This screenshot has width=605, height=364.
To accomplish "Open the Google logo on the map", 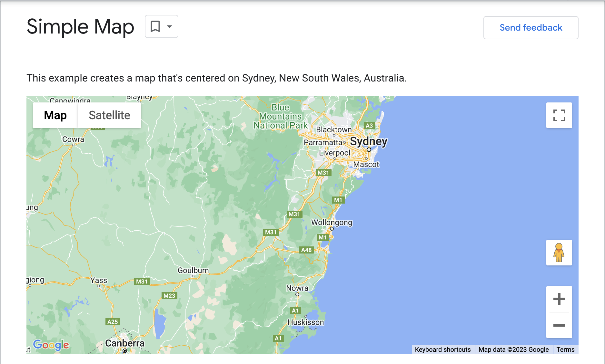I will click(x=51, y=345).
